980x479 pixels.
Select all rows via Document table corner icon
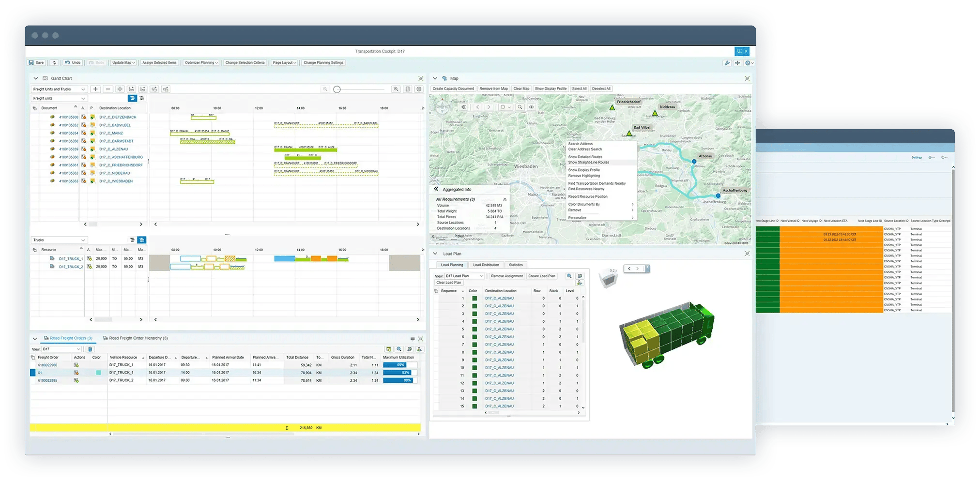point(34,108)
